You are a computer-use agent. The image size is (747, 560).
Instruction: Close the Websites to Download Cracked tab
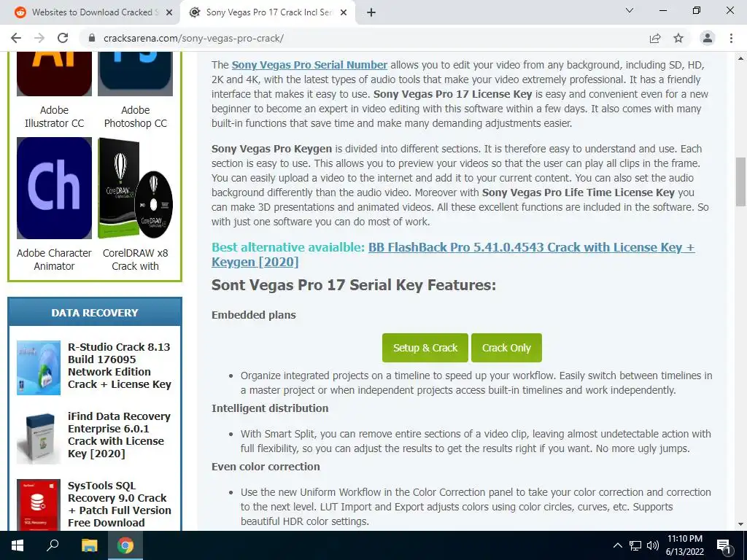coord(169,12)
